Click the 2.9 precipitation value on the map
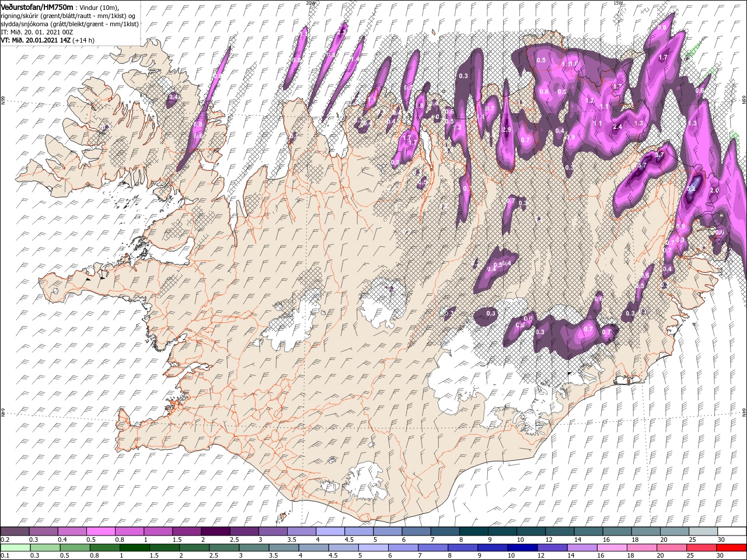This screenshot has width=747, height=560. [507, 129]
